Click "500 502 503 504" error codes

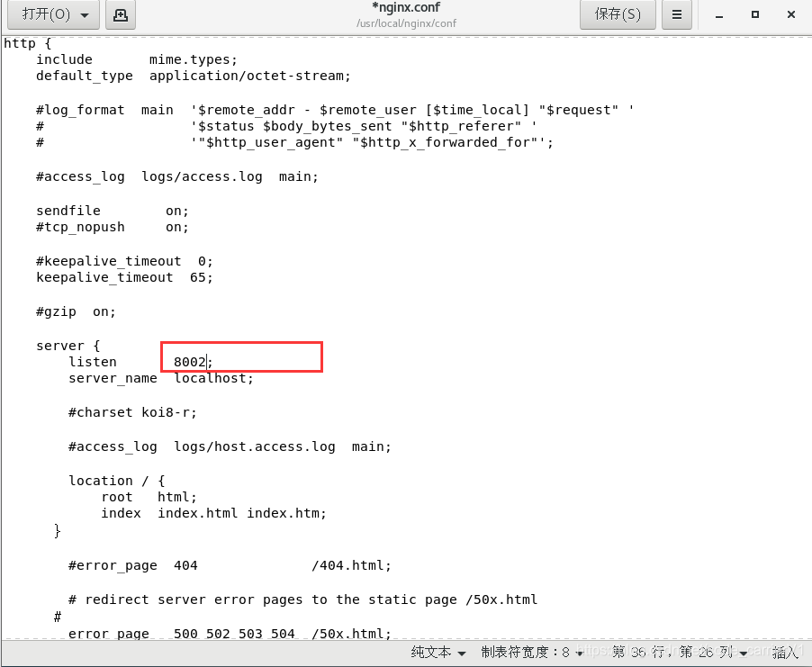234,634
